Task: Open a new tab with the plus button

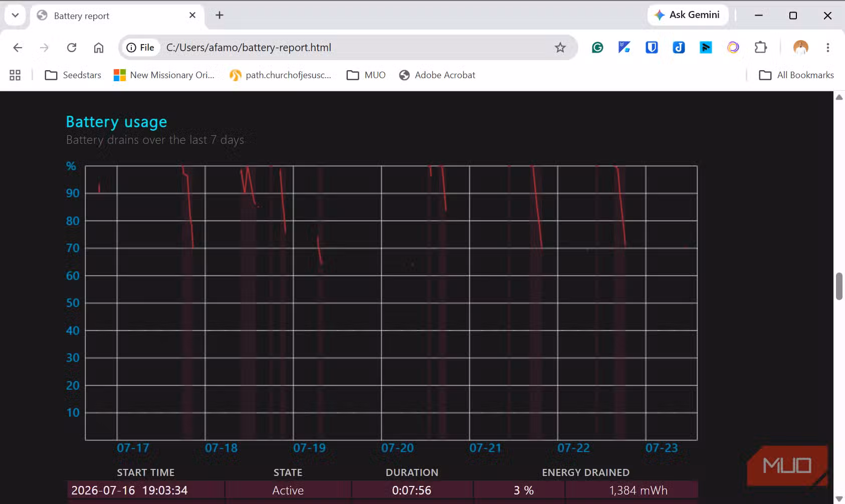Action: coord(220,16)
